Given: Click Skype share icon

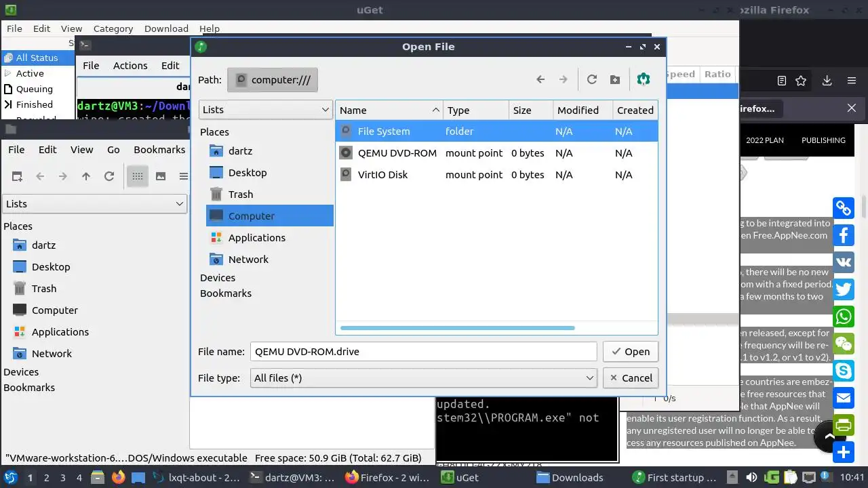Looking at the screenshot, I should click(844, 371).
